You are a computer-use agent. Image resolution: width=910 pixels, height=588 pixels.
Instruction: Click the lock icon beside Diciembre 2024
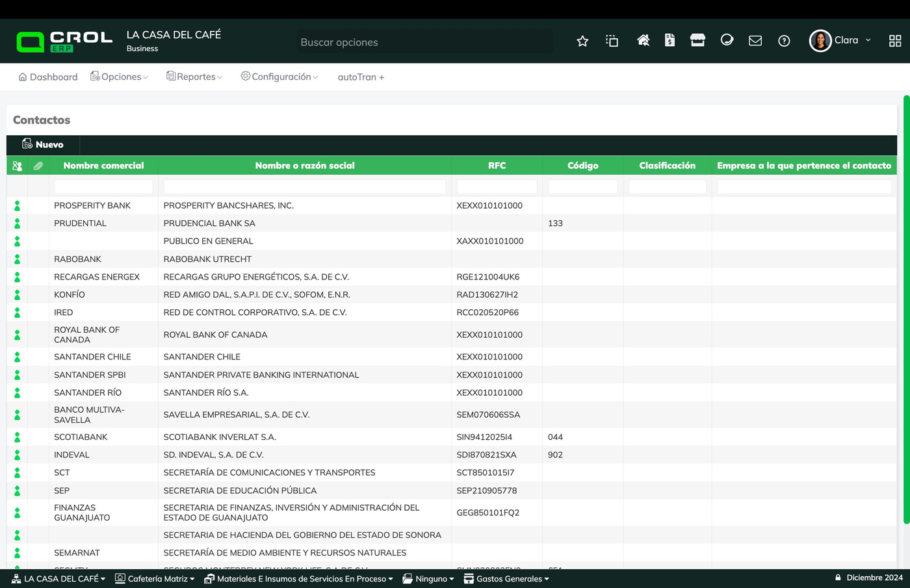coord(838,578)
